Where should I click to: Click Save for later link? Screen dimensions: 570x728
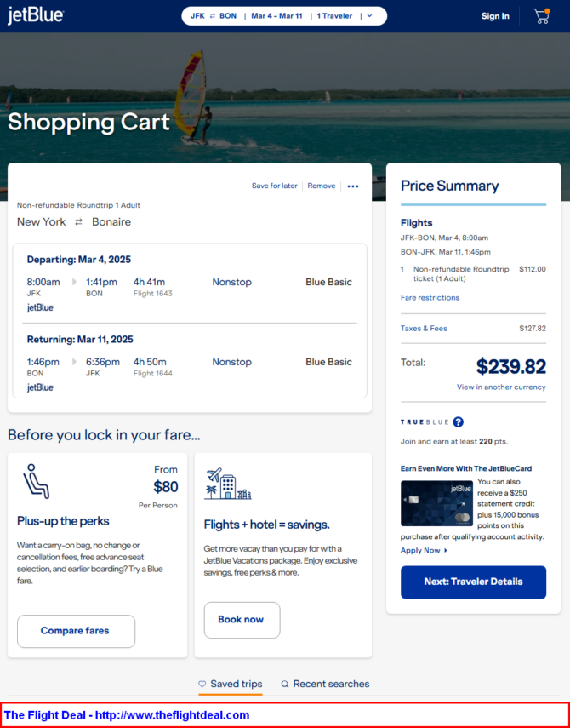(275, 186)
